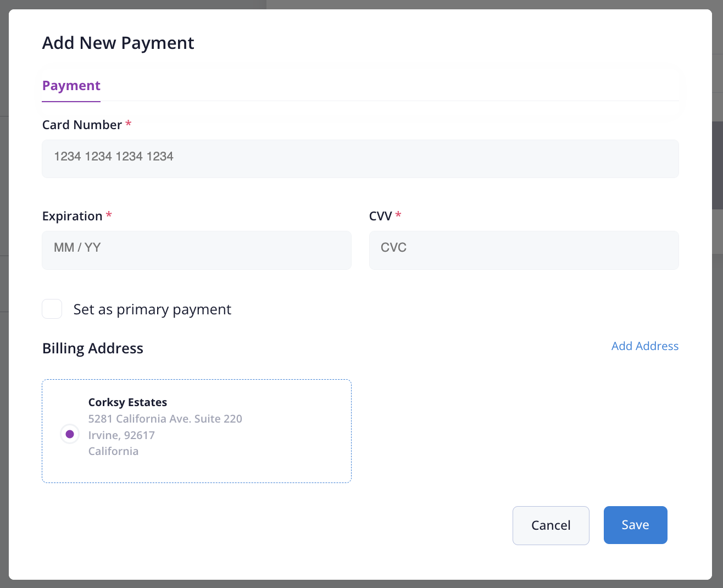Screen dimensions: 723x588
Task: Open the Add Address link
Action: [644, 346]
